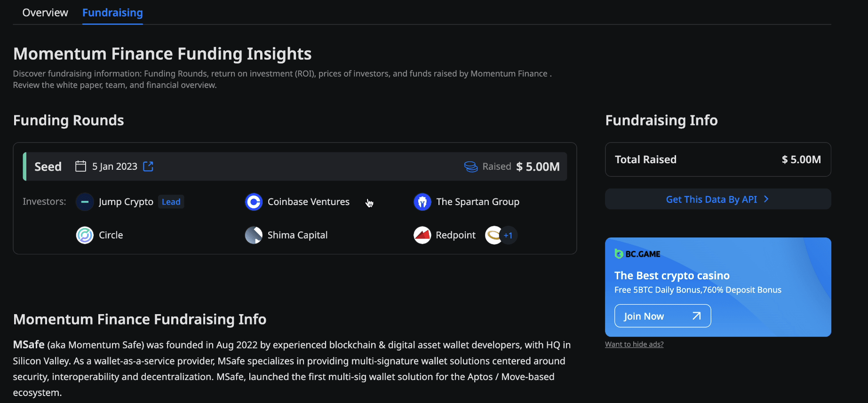
Task: Click the Total Raised card
Action: tap(718, 159)
